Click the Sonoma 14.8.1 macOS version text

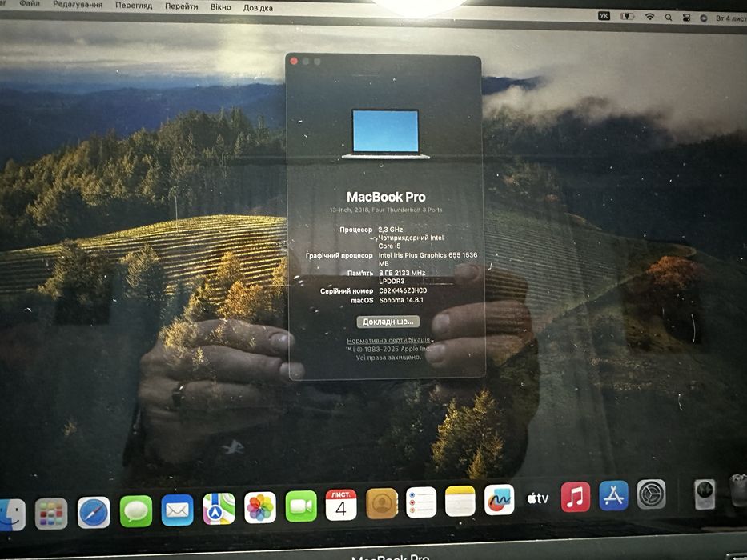[401, 300]
